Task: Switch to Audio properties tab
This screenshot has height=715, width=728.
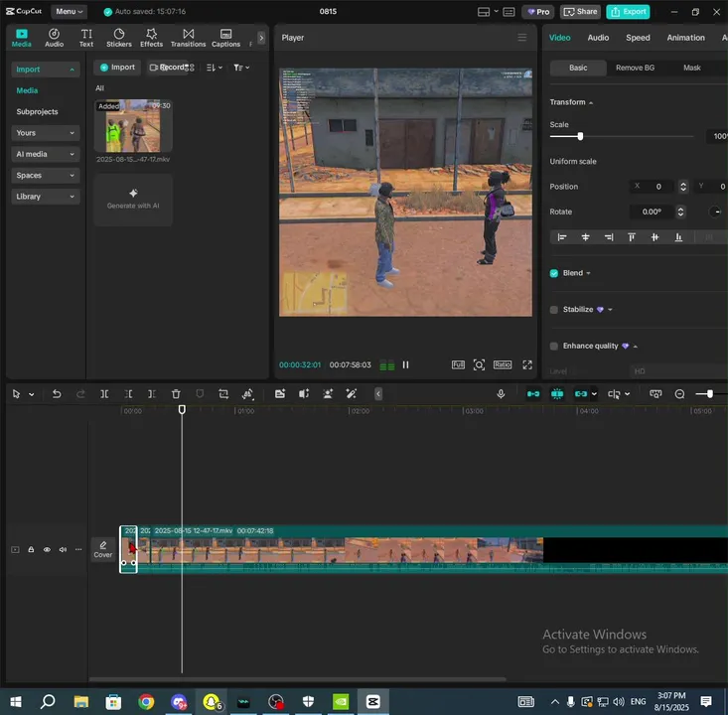Action: point(598,38)
